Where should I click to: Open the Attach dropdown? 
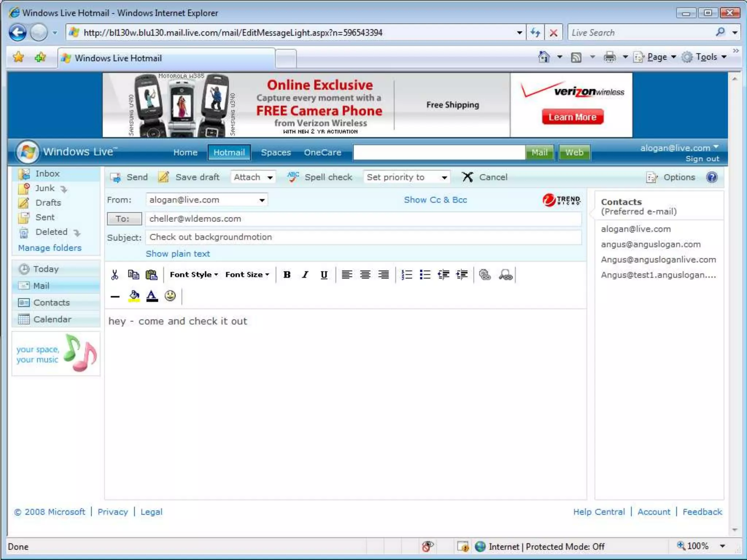coord(253,177)
